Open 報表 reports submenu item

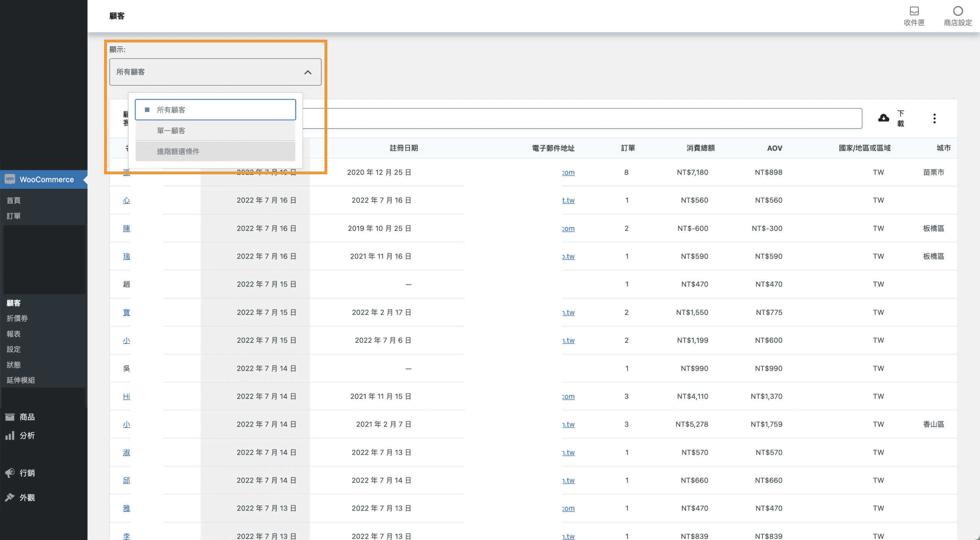[14, 334]
